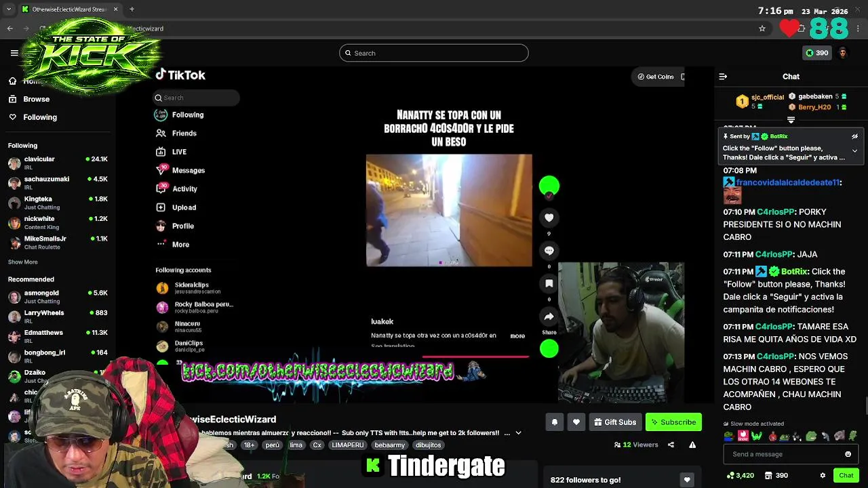Open nickwhite's channel
Viewport: 868px width, 488px height.
(x=58, y=222)
